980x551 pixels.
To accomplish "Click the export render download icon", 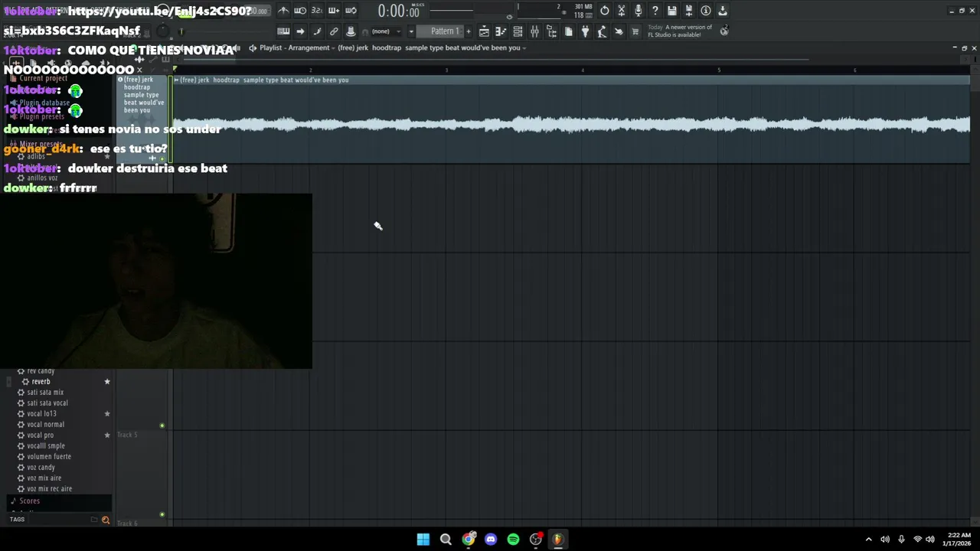I will (723, 11).
